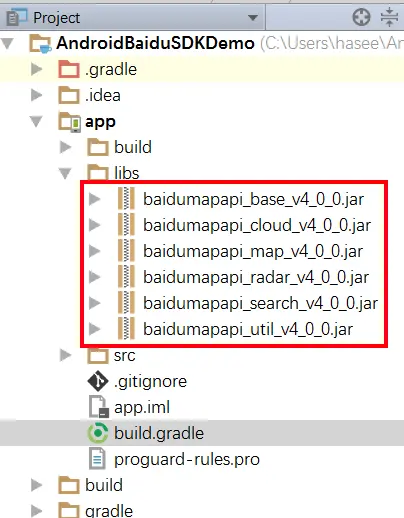
Task: Expand baidumapapi_map_v4_0_0.jar contents
Action: pyautogui.click(x=95, y=251)
